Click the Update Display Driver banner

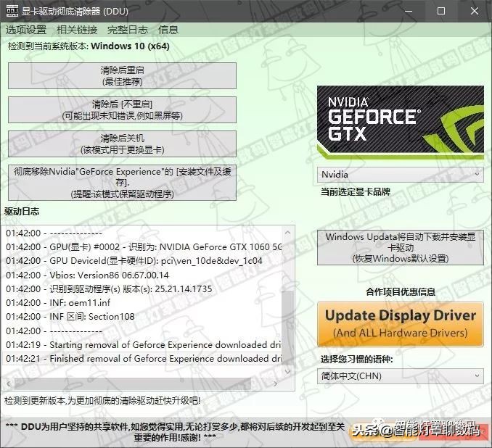coord(401,324)
